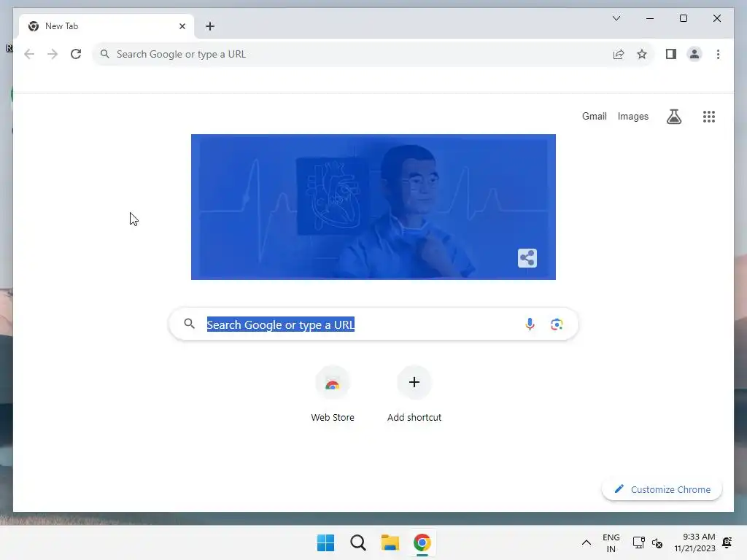
Task: Bookmark this tab with the star icon
Action: tap(642, 54)
